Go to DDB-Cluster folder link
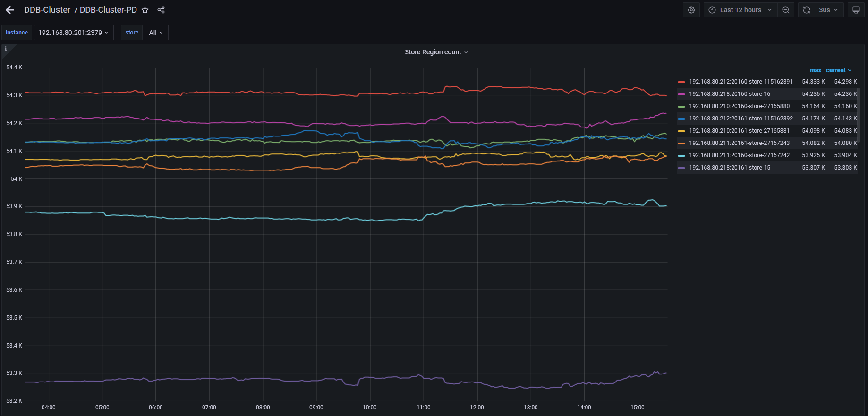868x416 pixels. point(47,10)
